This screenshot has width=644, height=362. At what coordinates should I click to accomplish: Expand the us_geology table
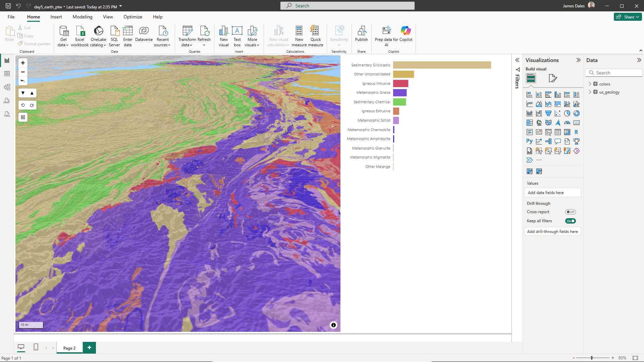[x=590, y=92]
